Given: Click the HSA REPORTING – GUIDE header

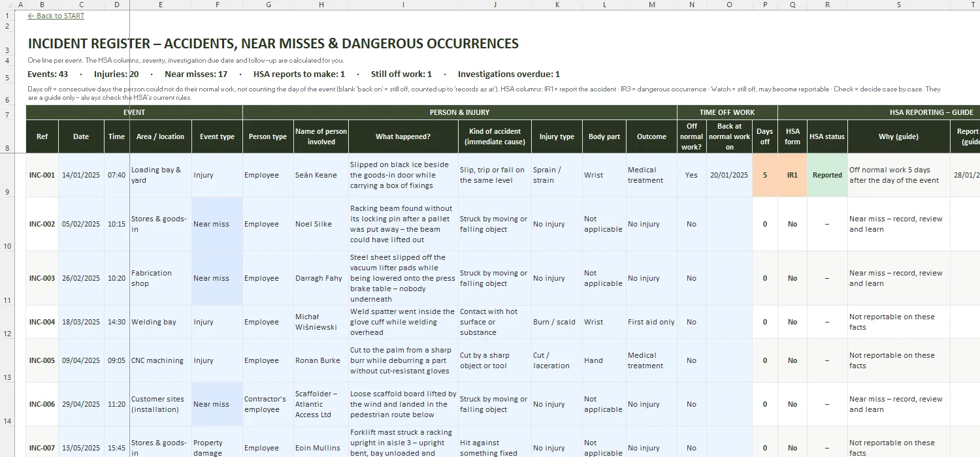Looking at the screenshot, I should (x=879, y=112).
